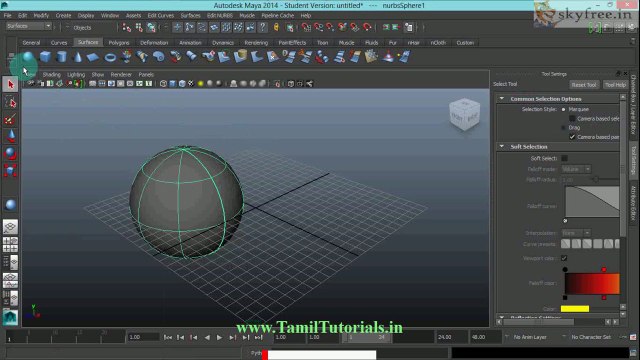640x360 pixels.
Task: Toggle smooth shade all in panel toolbar
Action: (173, 84)
